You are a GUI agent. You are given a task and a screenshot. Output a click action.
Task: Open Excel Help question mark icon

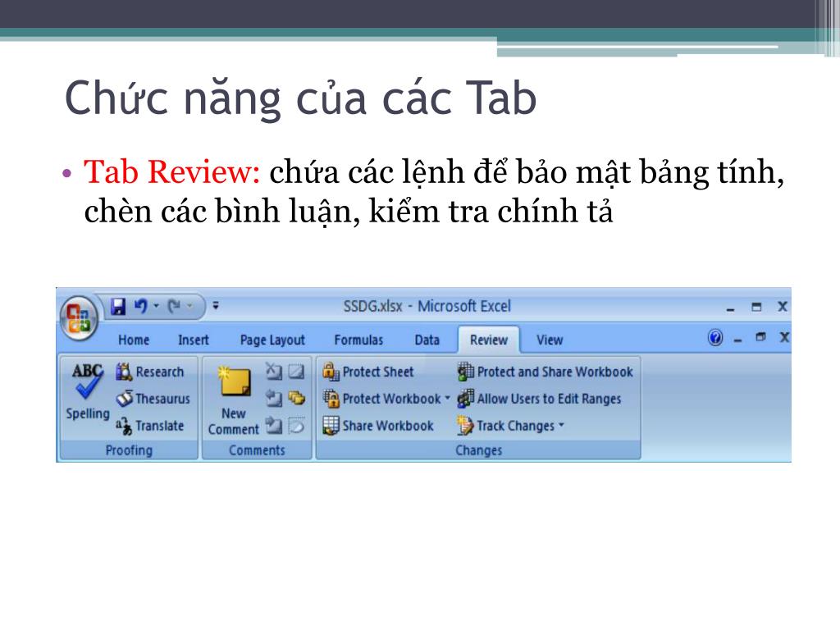tap(715, 337)
